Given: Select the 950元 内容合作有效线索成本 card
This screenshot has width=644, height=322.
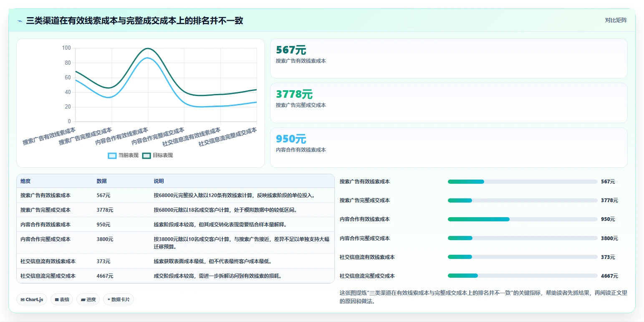Looking at the screenshot, I should pos(449,147).
